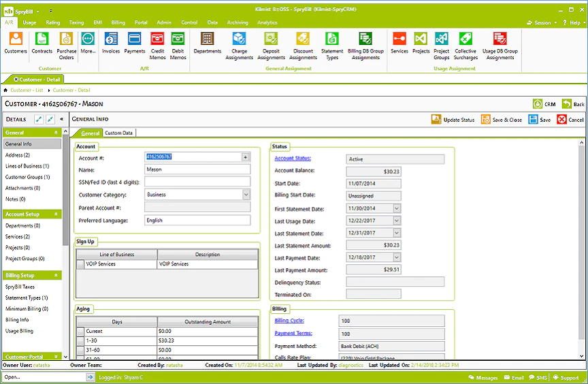Click the Cancel button
Screen dimensions: 588x384
point(570,120)
